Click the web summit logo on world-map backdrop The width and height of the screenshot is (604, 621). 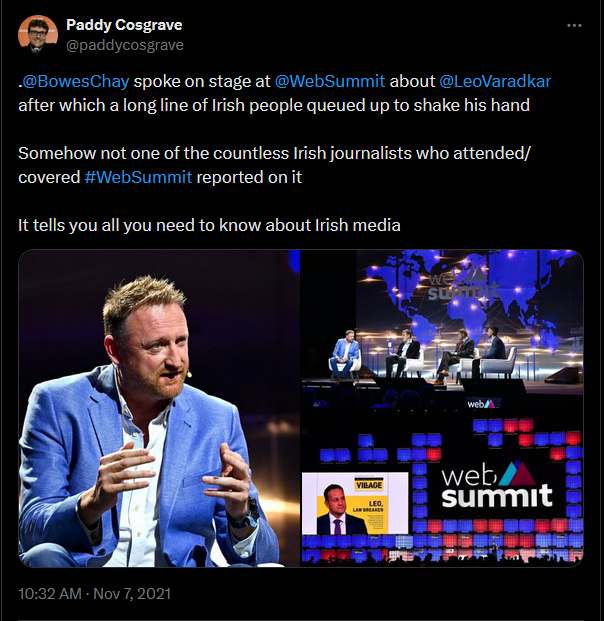(x=462, y=284)
